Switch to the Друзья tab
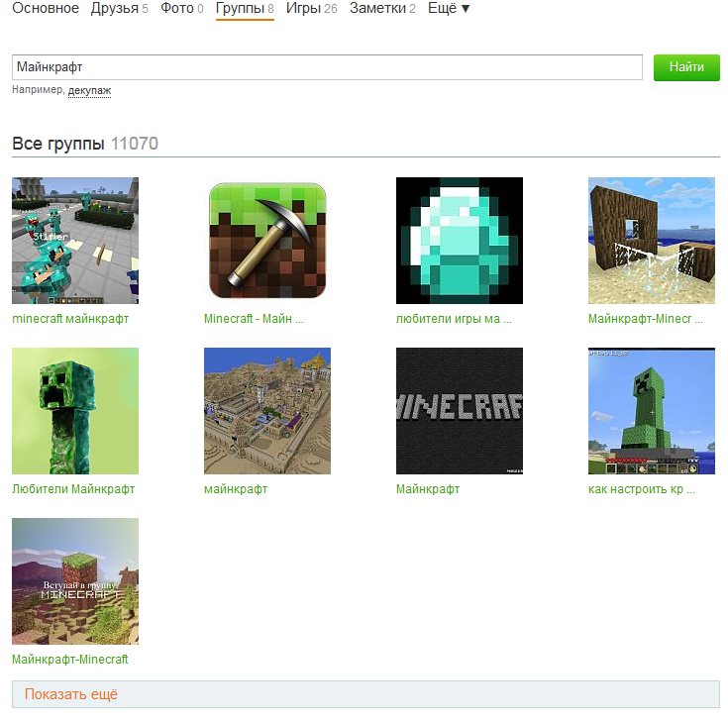Screen dimensions: 728x722 coord(119,8)
